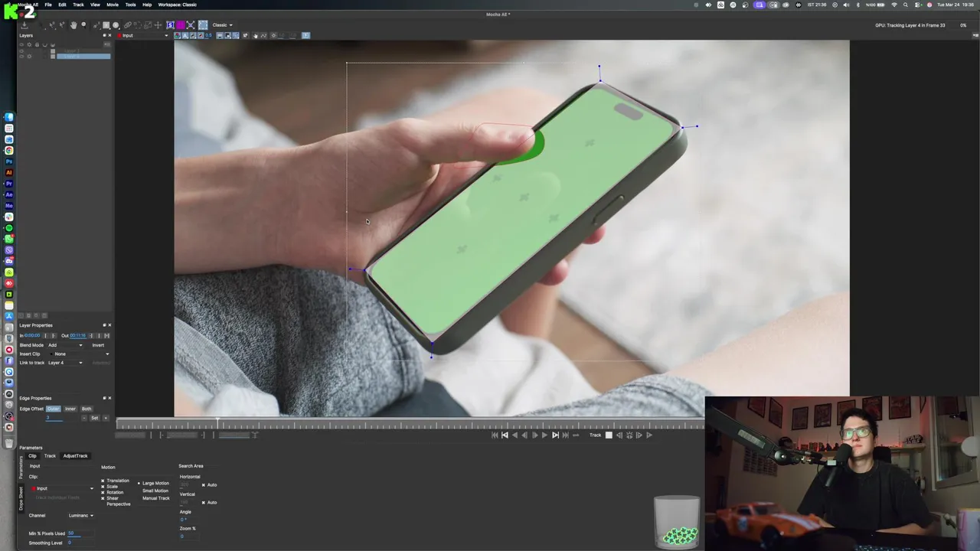
Task: Switch to the AdjustTrack tab
Action: click(75, 456)
